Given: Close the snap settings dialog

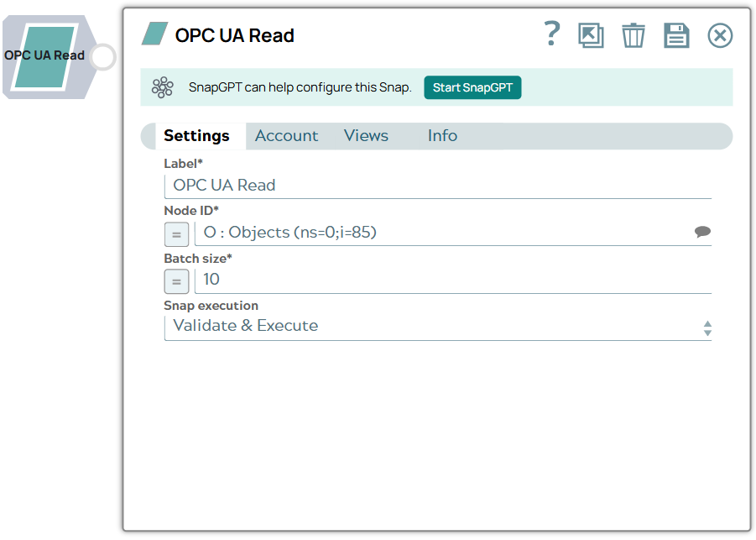Looking at the screenshot, I should coord(719,35).
